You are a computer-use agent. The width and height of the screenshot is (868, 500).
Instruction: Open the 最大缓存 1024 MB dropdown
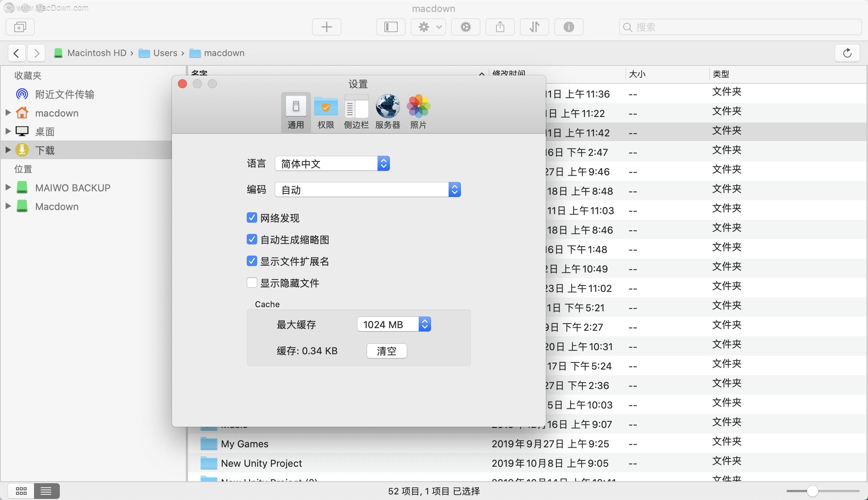pos(394,324)
